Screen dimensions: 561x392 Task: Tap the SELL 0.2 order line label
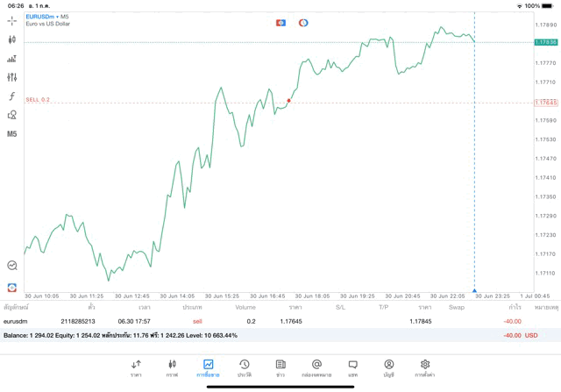click(x=38, y=100)
